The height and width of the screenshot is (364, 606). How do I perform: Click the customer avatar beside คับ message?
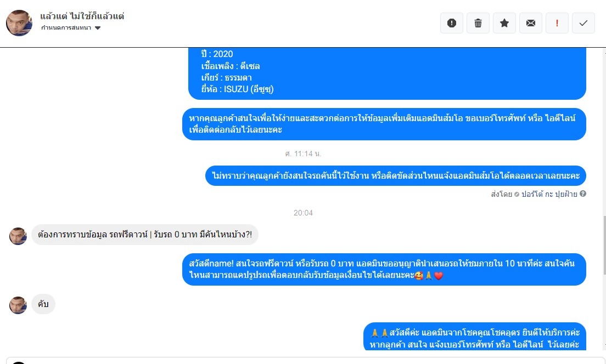point(18,305)
